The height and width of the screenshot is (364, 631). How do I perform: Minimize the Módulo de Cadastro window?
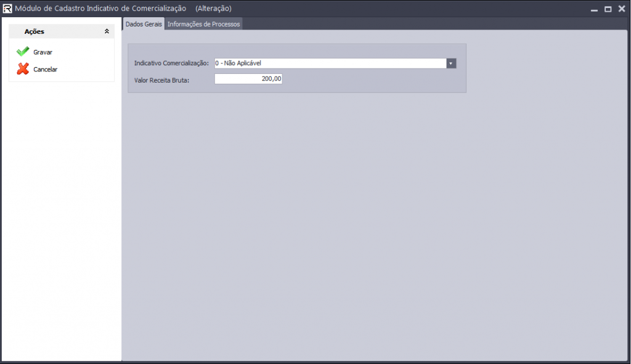tap(594, 9)
